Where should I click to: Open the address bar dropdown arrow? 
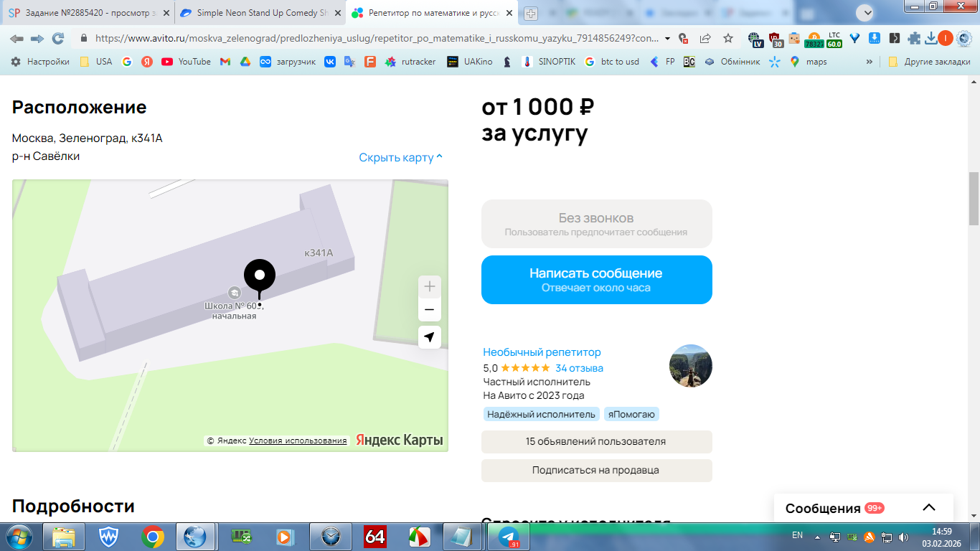pyautogui.click(x=668, y=39)
